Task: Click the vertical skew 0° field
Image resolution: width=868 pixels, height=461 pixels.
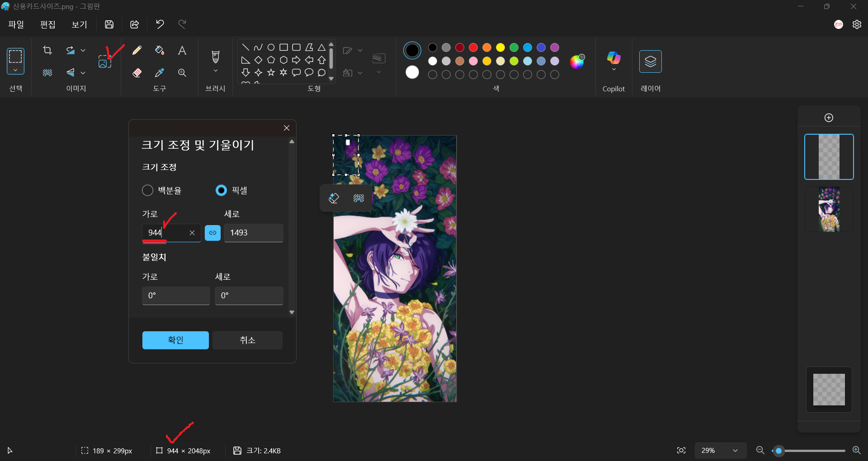Action: [249, 296]
